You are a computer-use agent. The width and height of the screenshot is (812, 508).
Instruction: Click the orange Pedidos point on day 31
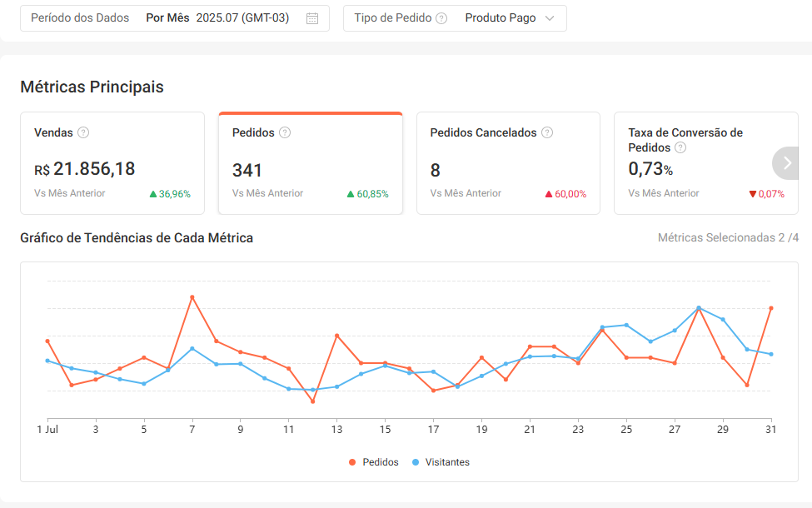pos(771,308)
